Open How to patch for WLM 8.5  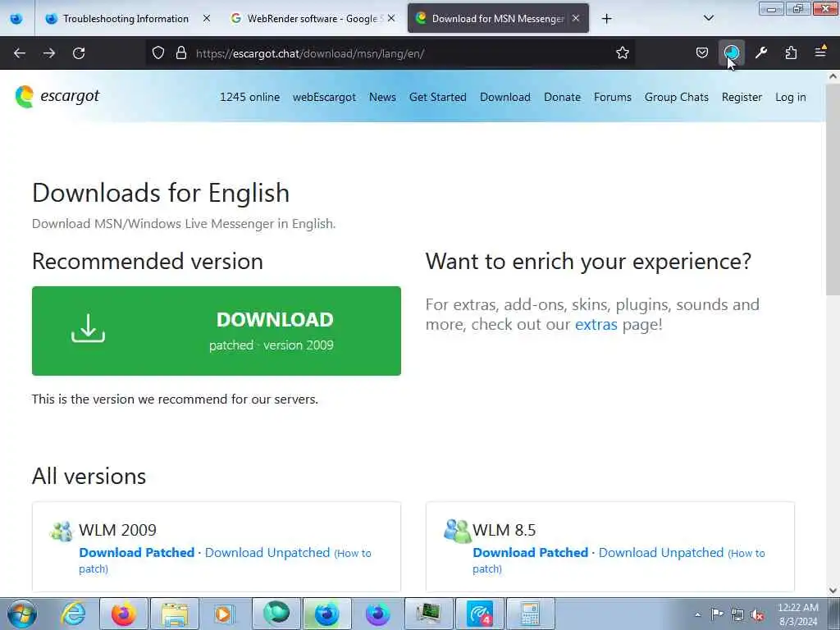click(619, 560)
